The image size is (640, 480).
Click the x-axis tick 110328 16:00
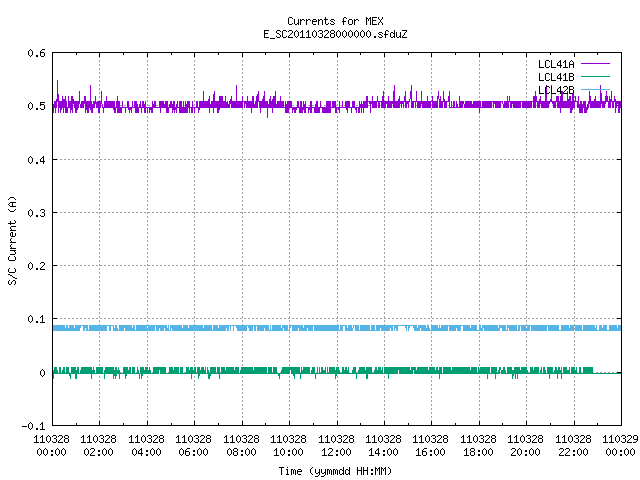pos(431,445)
